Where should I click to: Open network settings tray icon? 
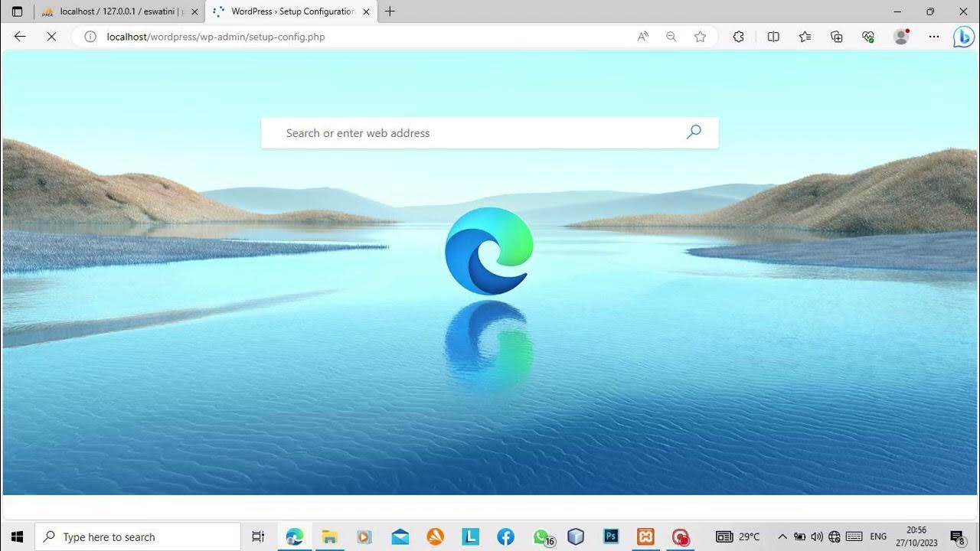(x=835, y=537)
